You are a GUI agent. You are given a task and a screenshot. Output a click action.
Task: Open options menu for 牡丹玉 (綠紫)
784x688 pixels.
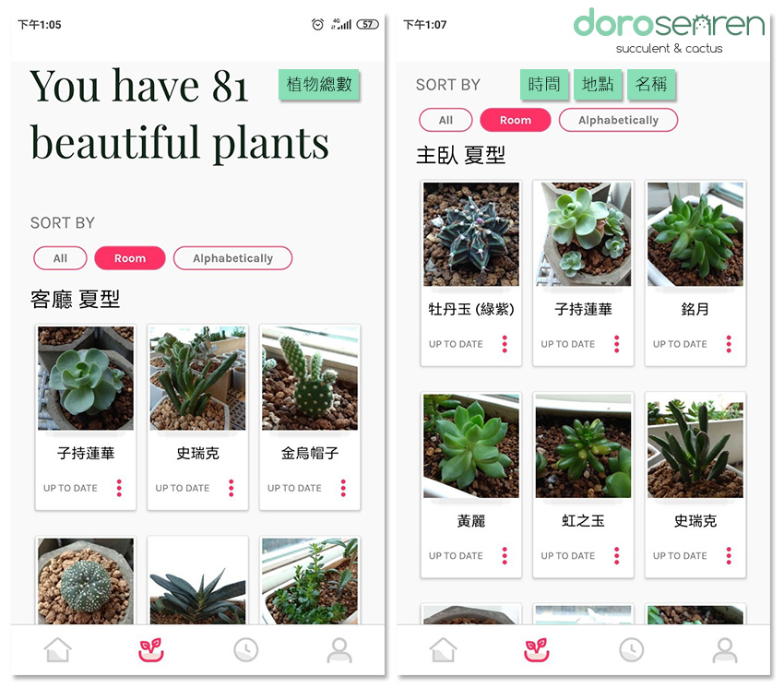505,344
